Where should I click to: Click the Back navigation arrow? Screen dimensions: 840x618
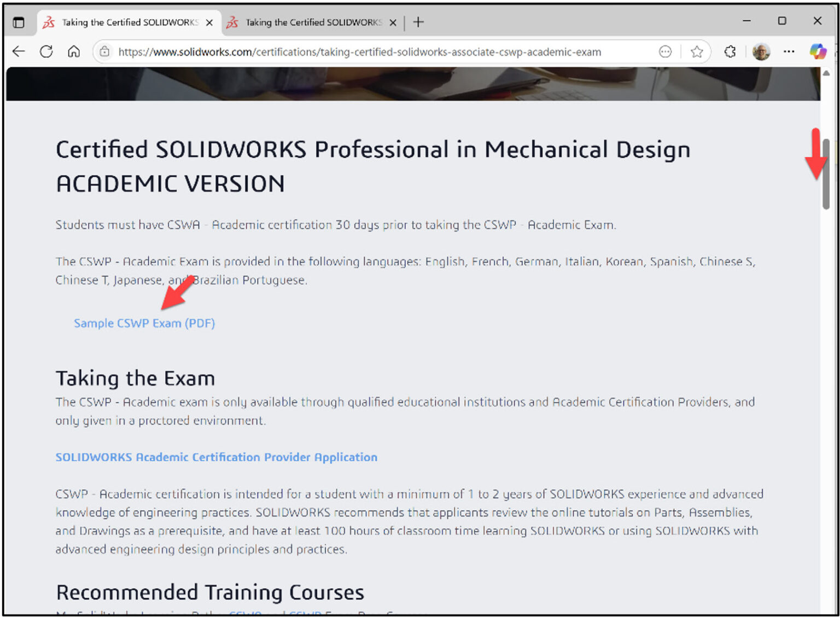(x=19, y=51)
